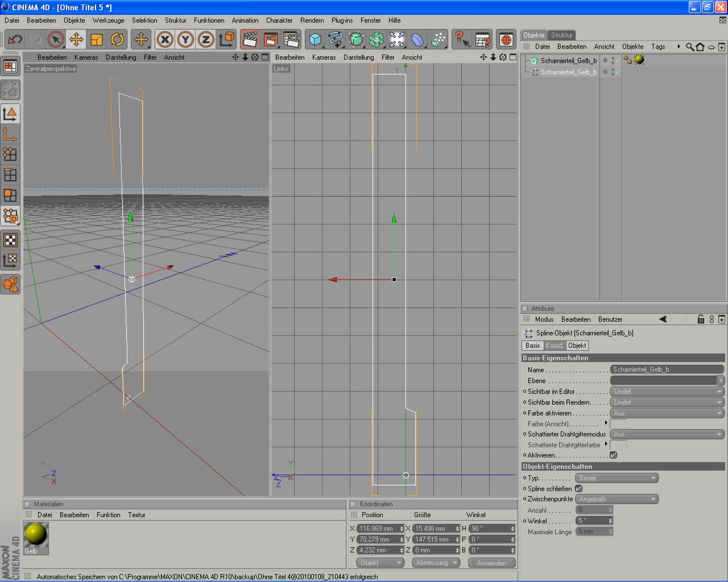Screen dimensions: 728x582
Task: Select the Gelb material sphere
Action: (36, 535)
